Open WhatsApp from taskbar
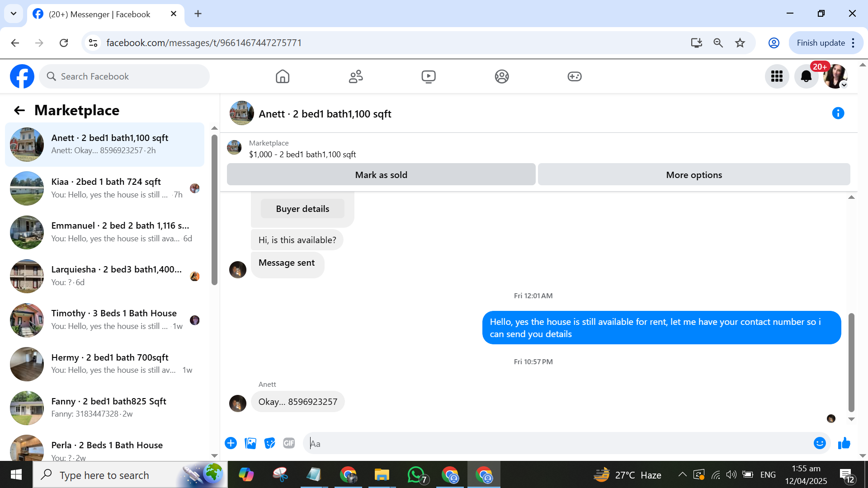Image resolution: width=868 pixels, height=488 pixels. [x=417, y=475]
